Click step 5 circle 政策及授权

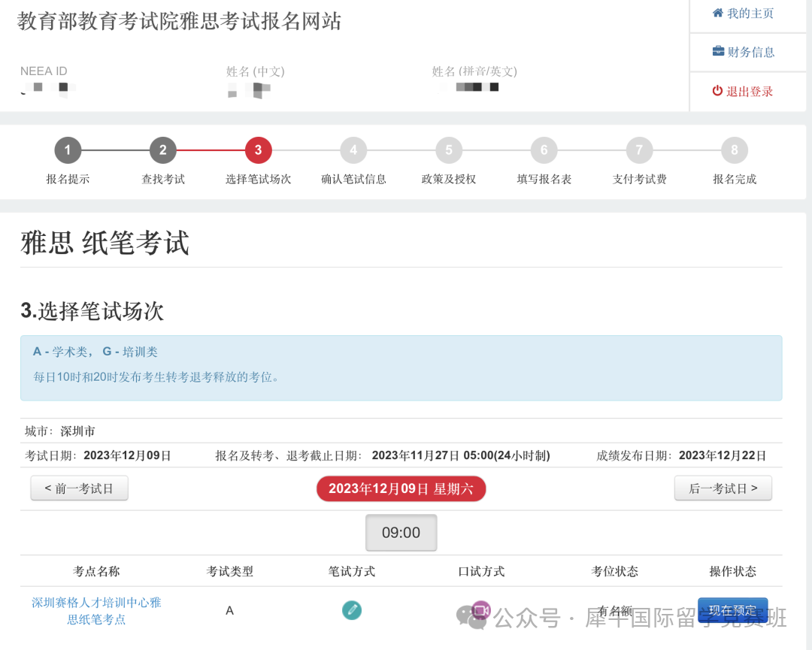(448, 150)
